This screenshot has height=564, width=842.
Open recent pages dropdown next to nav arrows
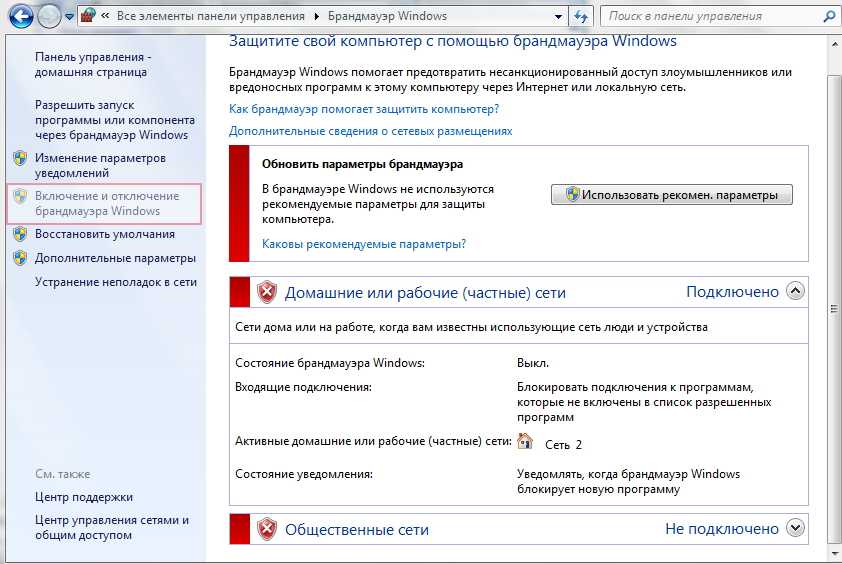click(69, 17)
